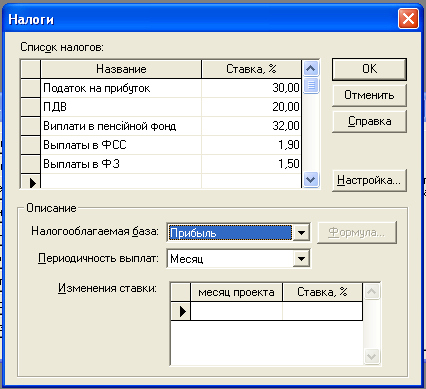Screen dimensions: 426x389
Task: Select the Выплаты в ФЗ cell
Action: pos(121,164)
